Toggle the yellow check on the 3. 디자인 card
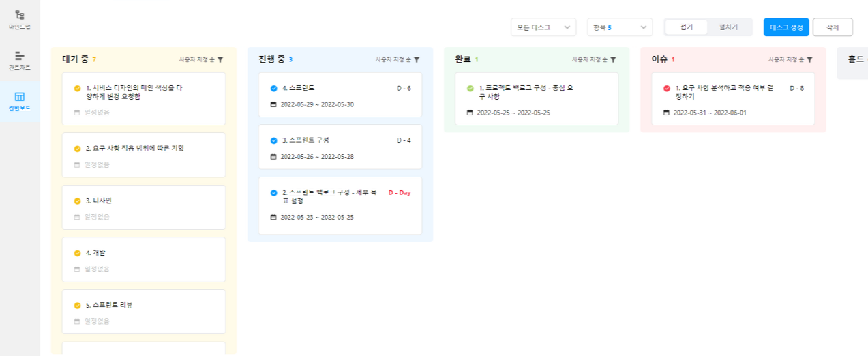868x356 pixels. 77,201
